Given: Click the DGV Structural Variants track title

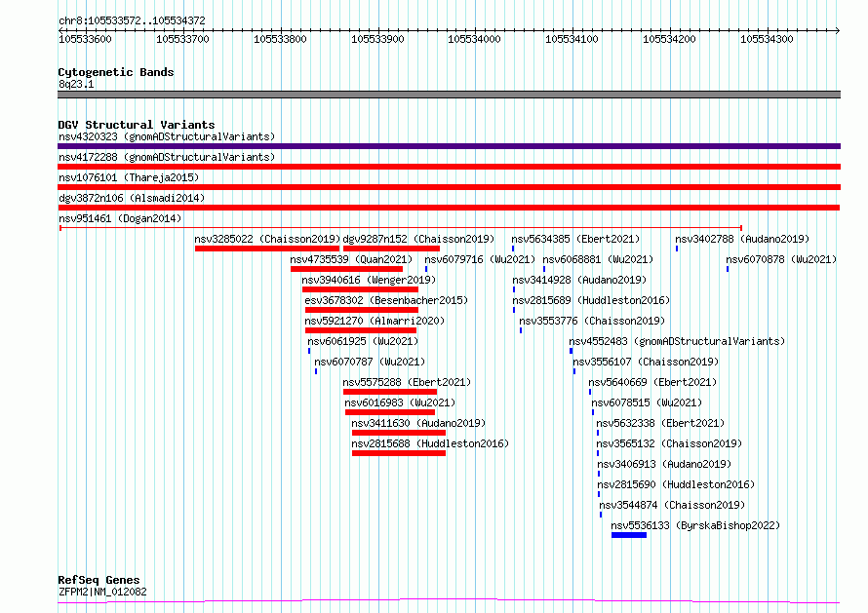Looking at the screenshot, I should (x=137, y=125).
